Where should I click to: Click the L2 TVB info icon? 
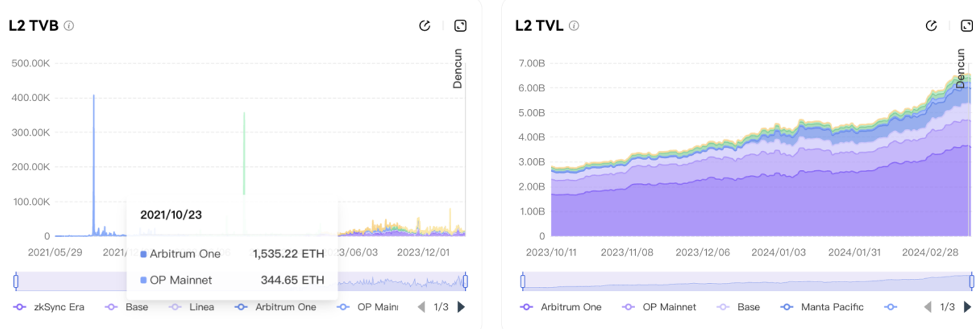click(x=69, y=25)
